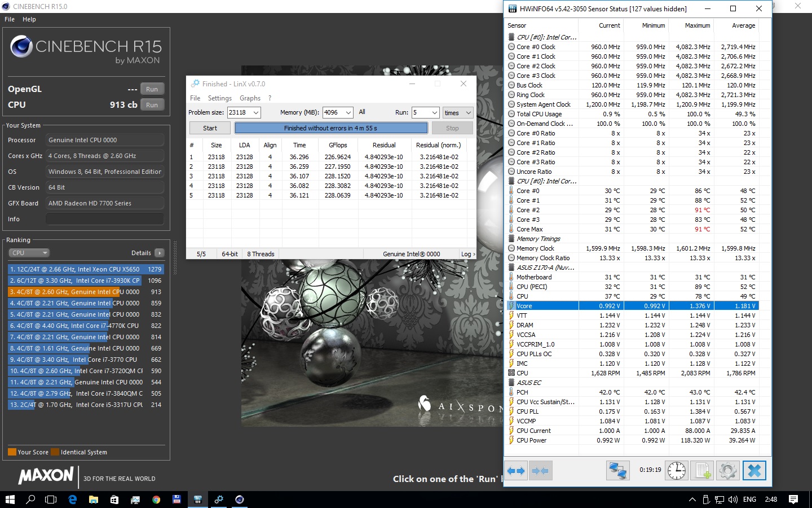Open LinX File menu
Screen dimensions: 812x508
[195, 98]
